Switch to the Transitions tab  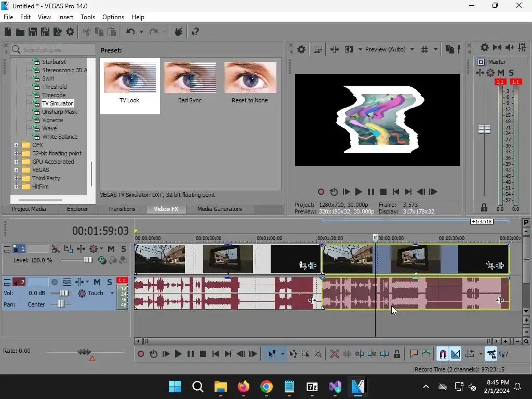(122, 209)
